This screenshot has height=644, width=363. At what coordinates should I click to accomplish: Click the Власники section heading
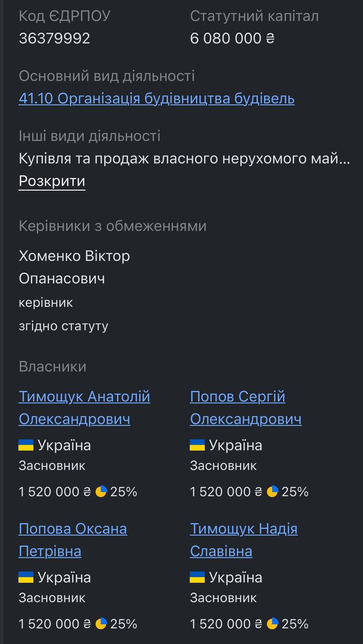[52, 367]
